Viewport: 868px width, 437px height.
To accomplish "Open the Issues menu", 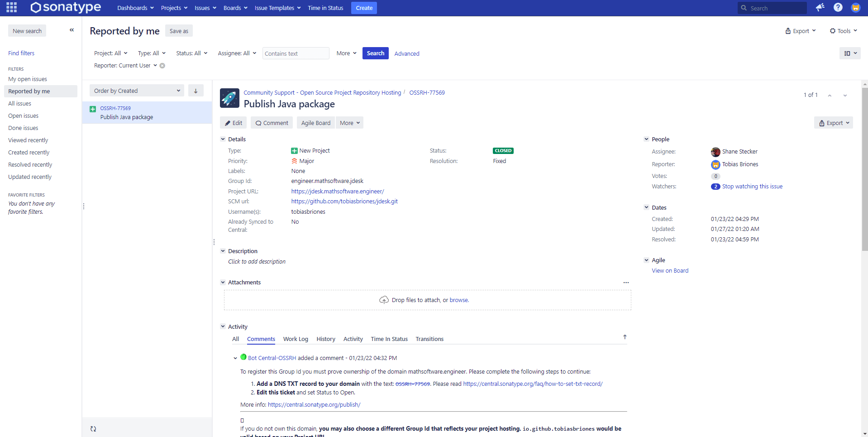I will click(205, 8).
